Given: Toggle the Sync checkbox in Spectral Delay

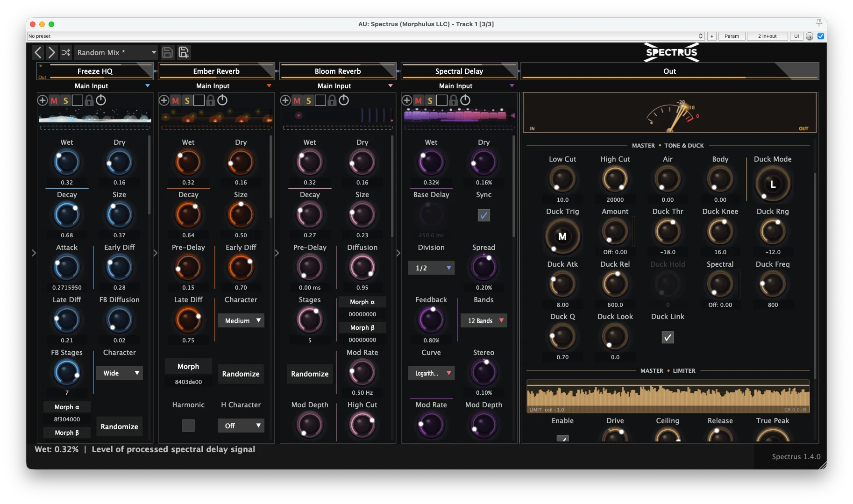Looking at the screenshot, I should point(484,215).
